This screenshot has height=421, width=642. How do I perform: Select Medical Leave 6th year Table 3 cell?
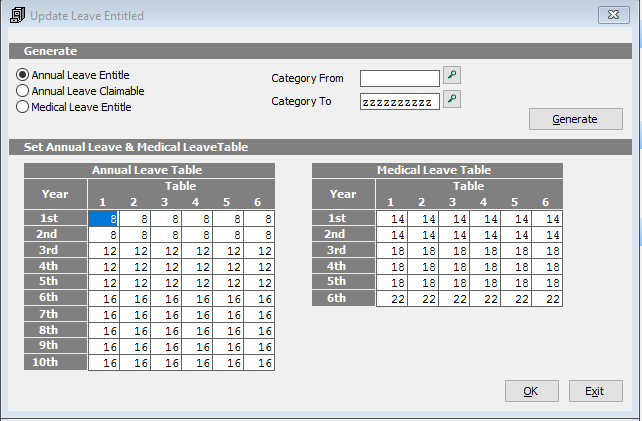pyautogui.click(x=454, y=299)
